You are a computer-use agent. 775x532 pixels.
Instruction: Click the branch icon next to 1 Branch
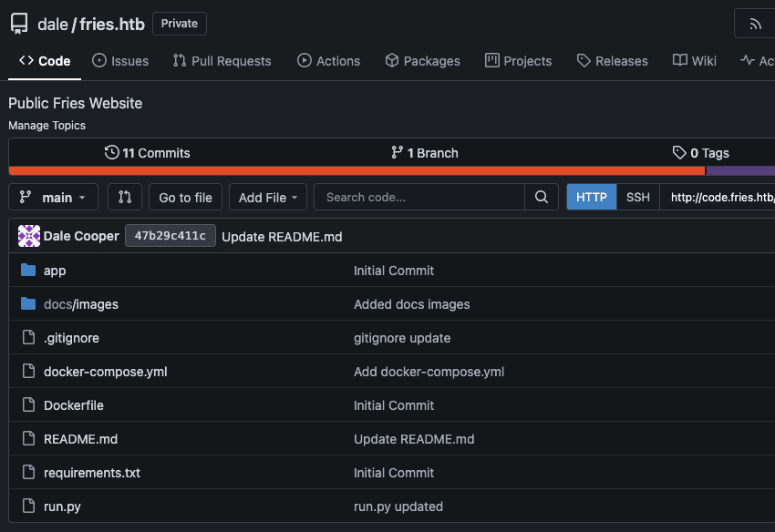pyautogui.click(x=397, y=152)
